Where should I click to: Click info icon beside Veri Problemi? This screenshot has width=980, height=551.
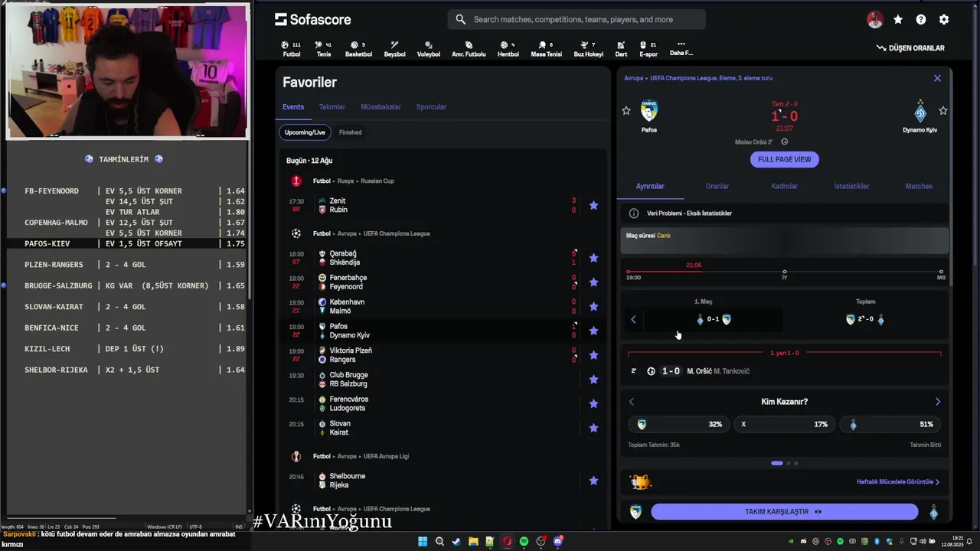click(x=634, y=214)
